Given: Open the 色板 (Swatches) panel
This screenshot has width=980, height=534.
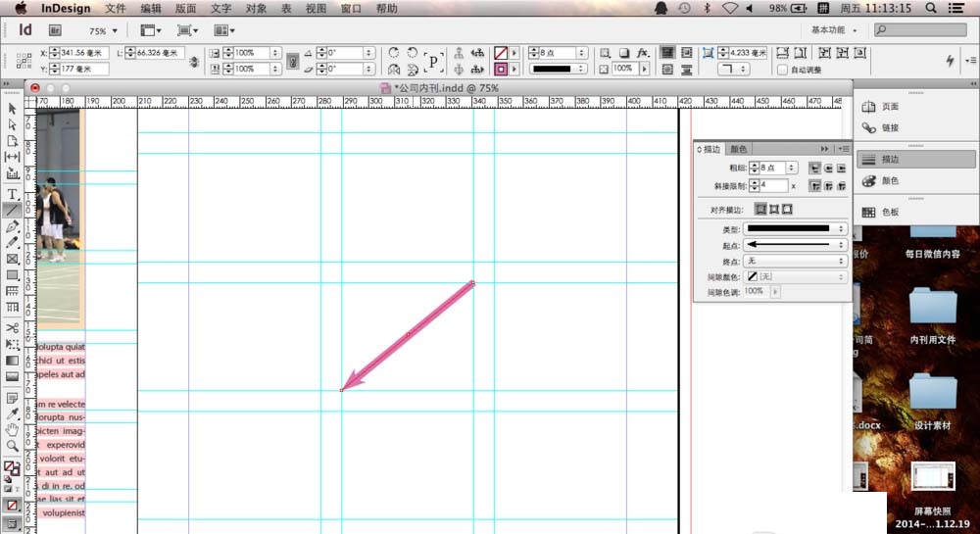Looking at the screenshot, I should 890,212.
